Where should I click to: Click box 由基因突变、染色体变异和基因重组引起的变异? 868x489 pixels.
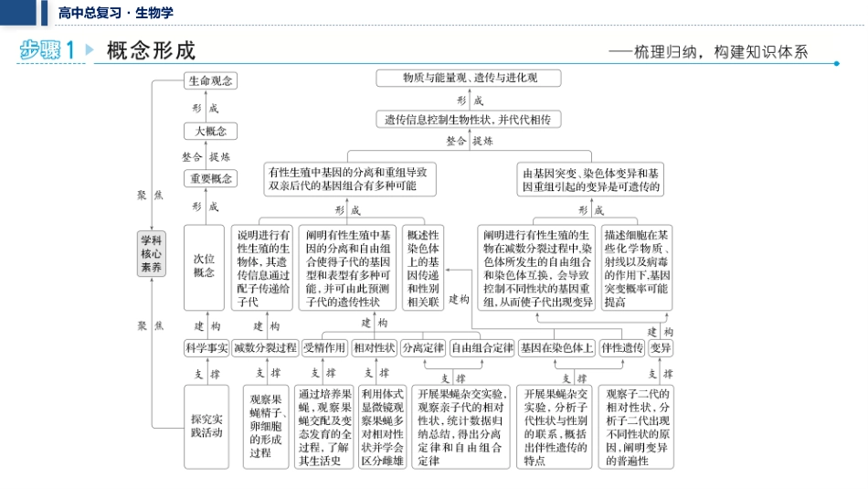590,179
